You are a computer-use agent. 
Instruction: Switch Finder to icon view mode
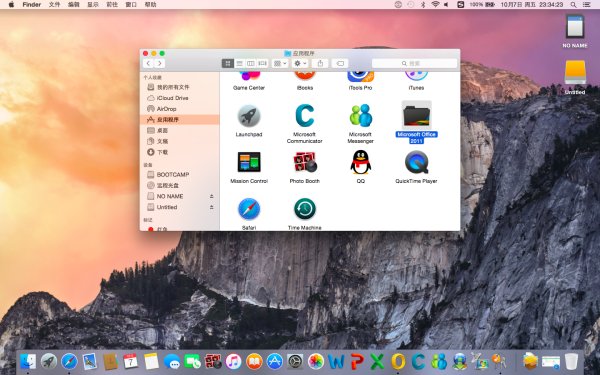coord(228,64)
